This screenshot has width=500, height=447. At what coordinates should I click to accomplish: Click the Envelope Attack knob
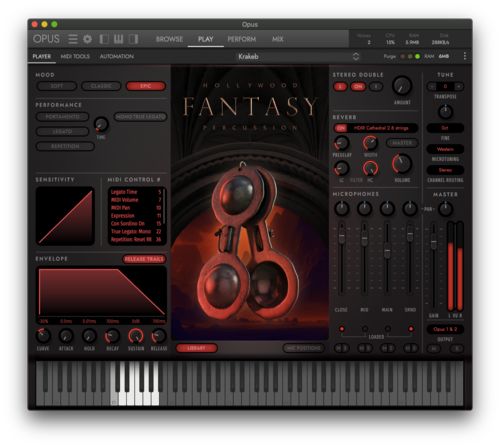click(x=66, y=336)
